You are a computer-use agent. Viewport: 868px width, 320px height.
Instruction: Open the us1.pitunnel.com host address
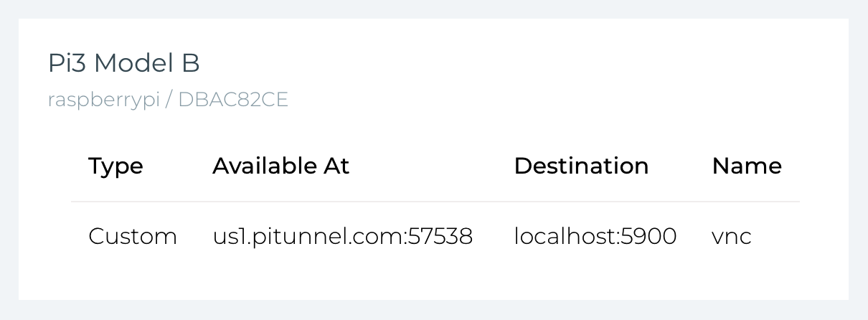pyautogui.click(x=307, y=236)
